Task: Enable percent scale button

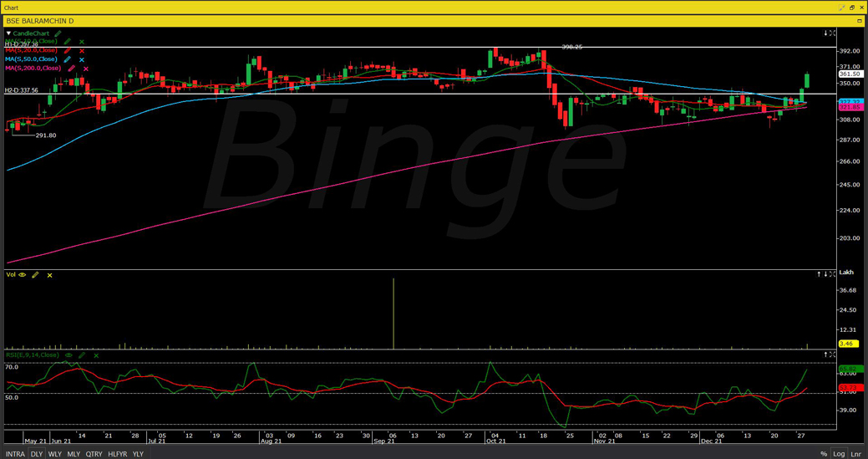Action: tap(824, 454)
